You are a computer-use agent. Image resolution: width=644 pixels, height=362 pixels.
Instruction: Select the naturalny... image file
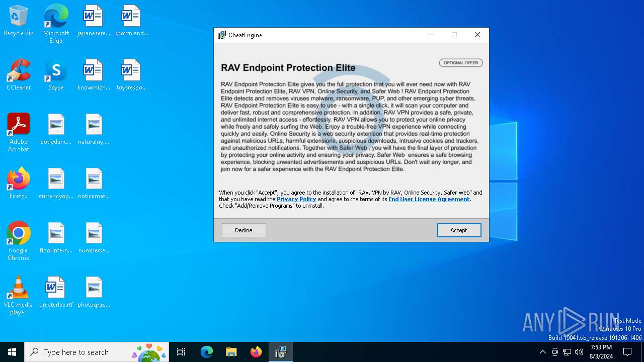coord(94,130)
